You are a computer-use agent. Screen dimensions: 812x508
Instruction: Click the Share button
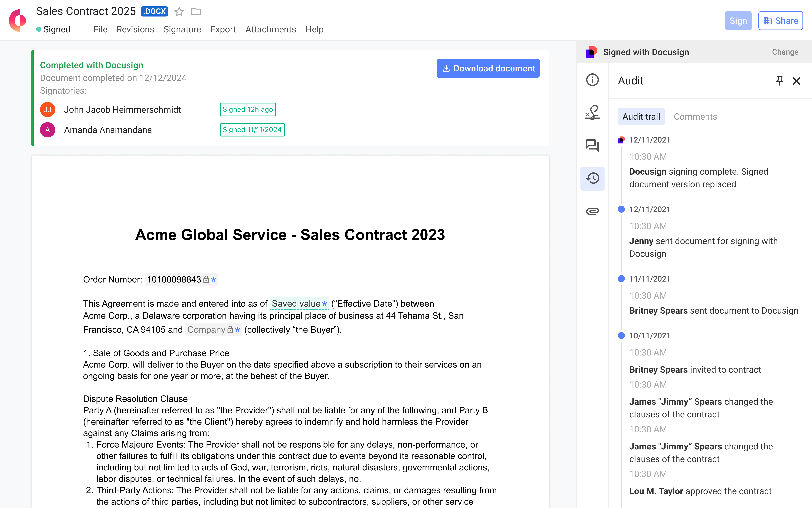(780, 21)
